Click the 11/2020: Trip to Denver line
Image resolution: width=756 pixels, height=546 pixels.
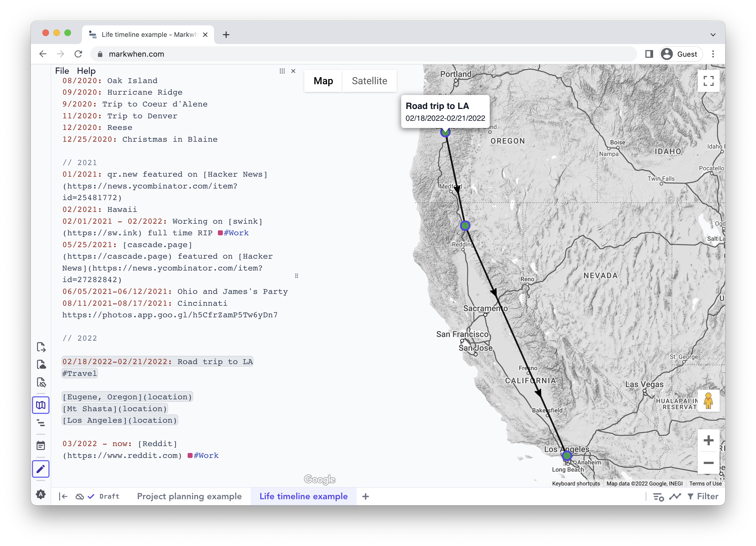[120, 116]
